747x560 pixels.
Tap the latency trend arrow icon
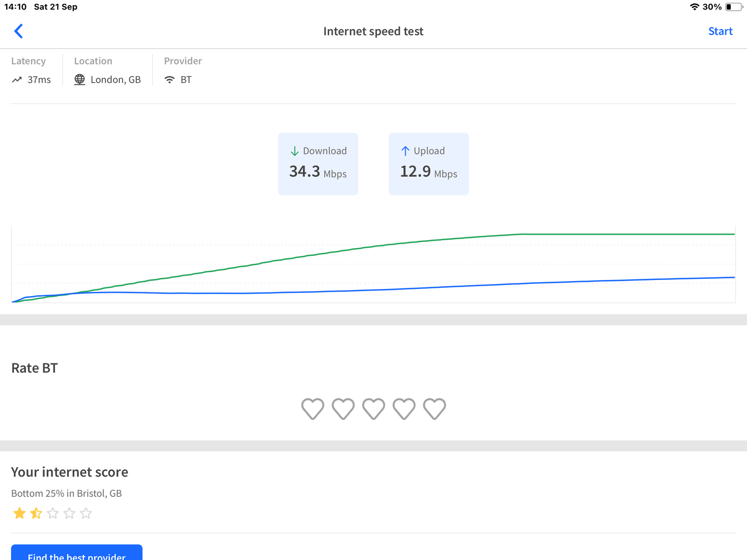[17, 80]
